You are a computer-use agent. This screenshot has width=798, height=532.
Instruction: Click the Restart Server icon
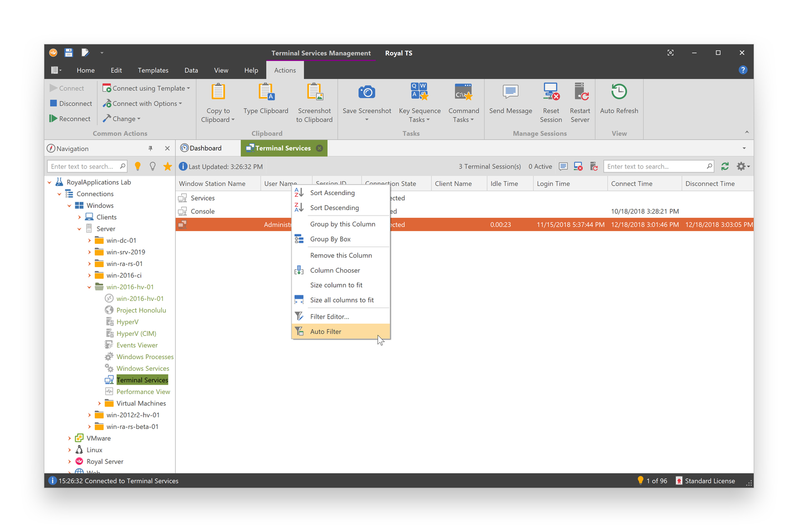click(580, 93)
